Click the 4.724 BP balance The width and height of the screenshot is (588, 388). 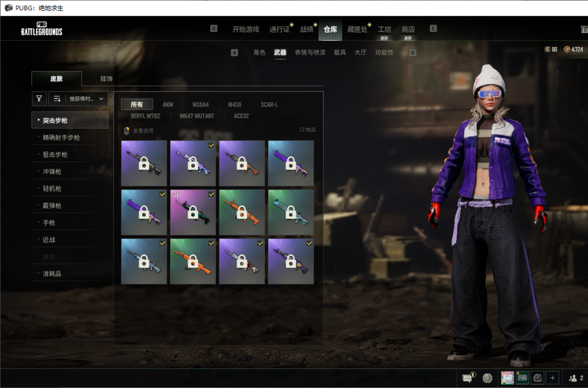[x=577, y=49]
